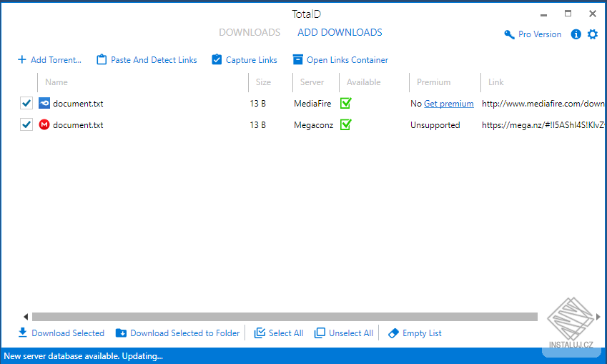Screen dimensions: 607x364
Task: Click the Download Selected label
Action: coord(68,333)
